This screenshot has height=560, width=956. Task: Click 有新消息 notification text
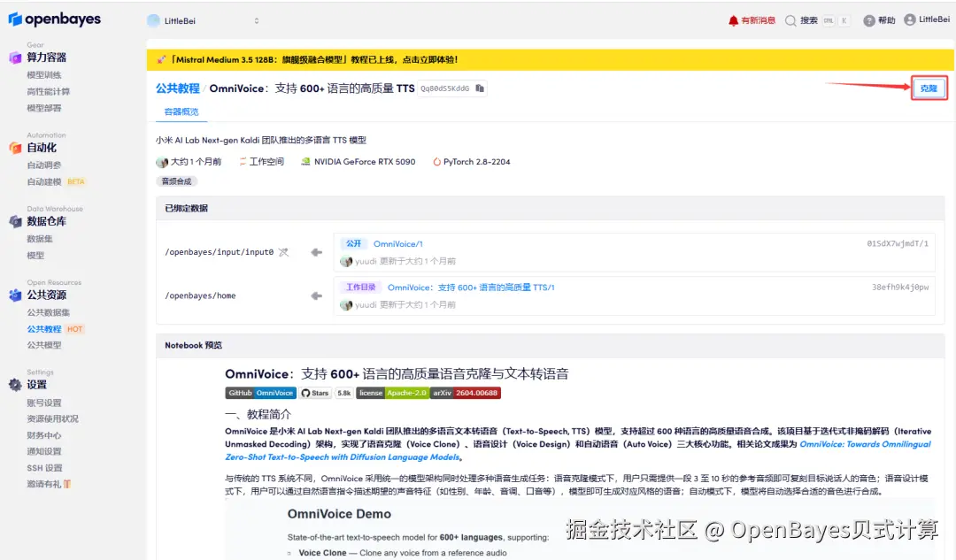tap(758, 20)
